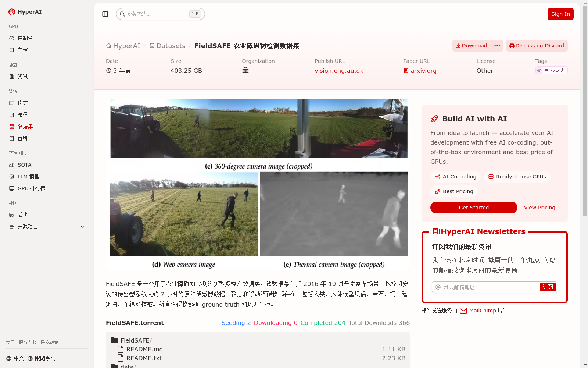588x368 pixels.
Task: Click the Best Pricing chip
Action: (454, 191)
